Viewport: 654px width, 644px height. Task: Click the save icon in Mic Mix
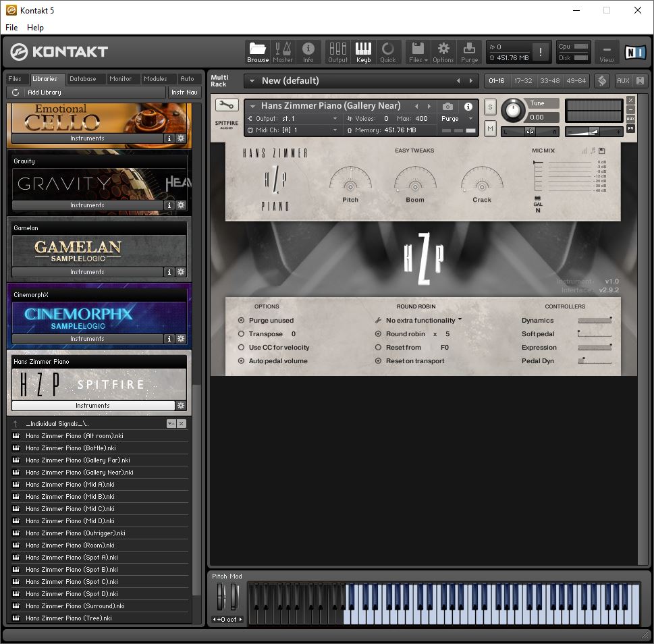click(601, 151)
